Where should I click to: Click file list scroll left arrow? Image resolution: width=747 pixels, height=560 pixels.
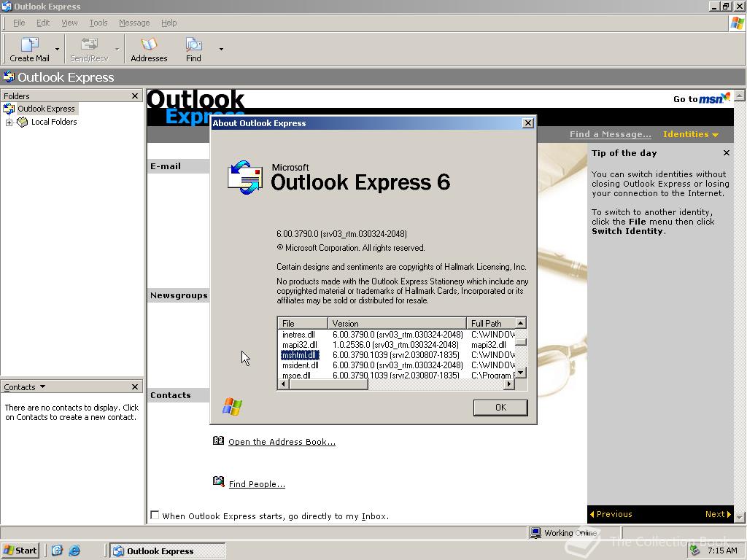(284, 384)
